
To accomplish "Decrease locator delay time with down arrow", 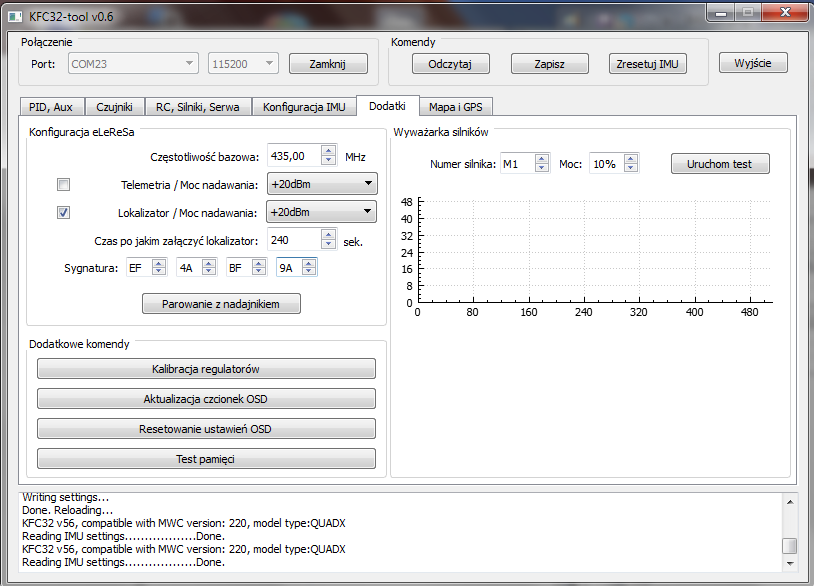I will pyautogui.click(x=328, y=245).
